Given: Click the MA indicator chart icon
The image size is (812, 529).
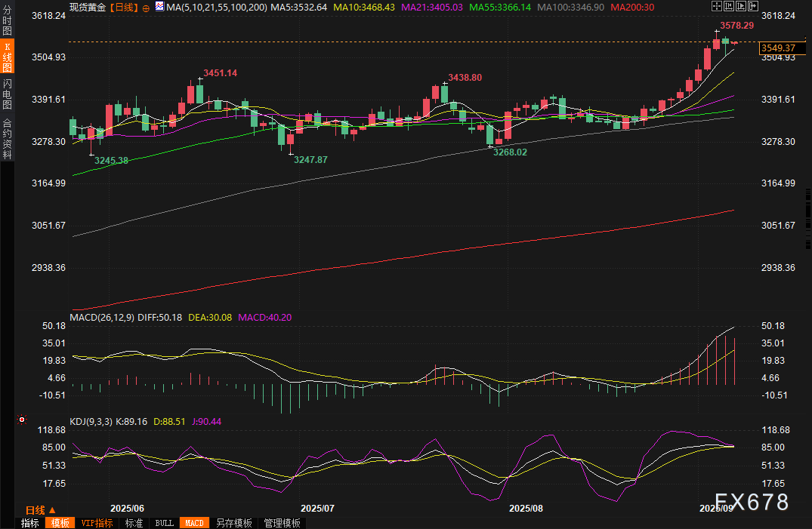Looking at the screenshot, I should pyautogui.click(x=159, y=7).
